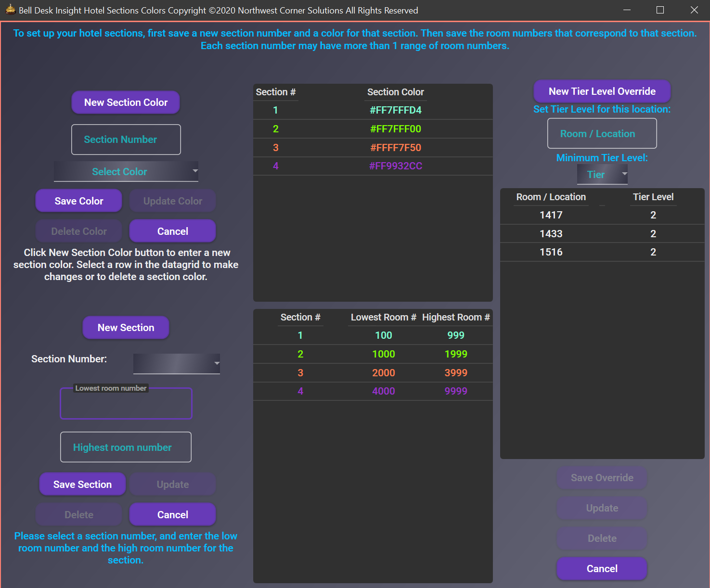Select section 3 color row #FFFF7F50
Screen dimensions: 710x588
coord(373,148)
